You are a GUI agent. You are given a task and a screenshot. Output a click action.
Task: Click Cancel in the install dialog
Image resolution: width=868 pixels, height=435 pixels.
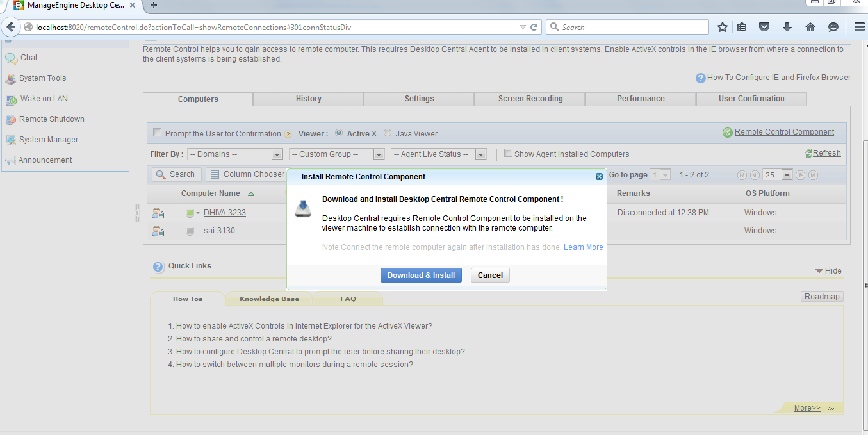click(490, 275)
